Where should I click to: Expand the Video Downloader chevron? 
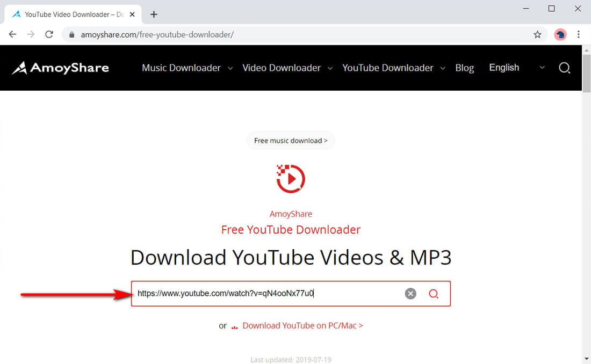[330, 68]
